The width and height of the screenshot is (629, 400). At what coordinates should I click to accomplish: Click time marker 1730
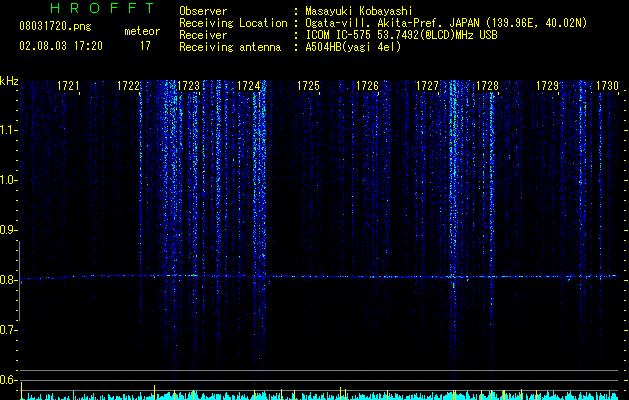click(607, 86)
